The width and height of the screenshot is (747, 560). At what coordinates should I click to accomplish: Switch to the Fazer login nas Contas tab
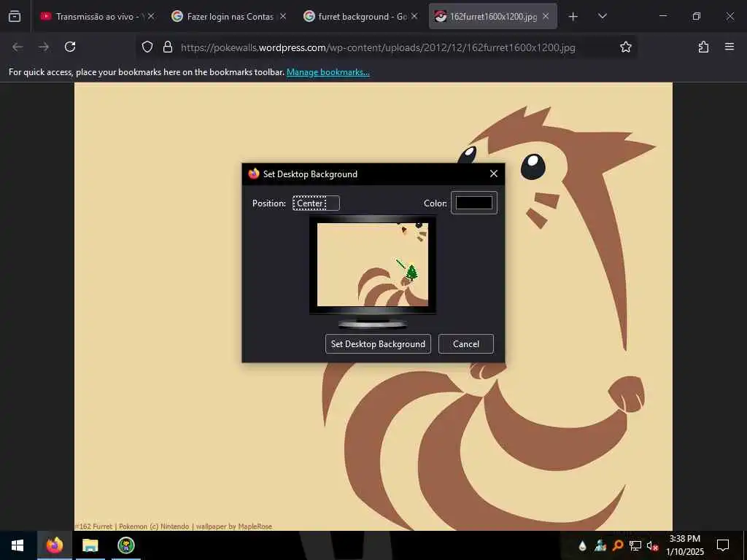pos(229,16)
